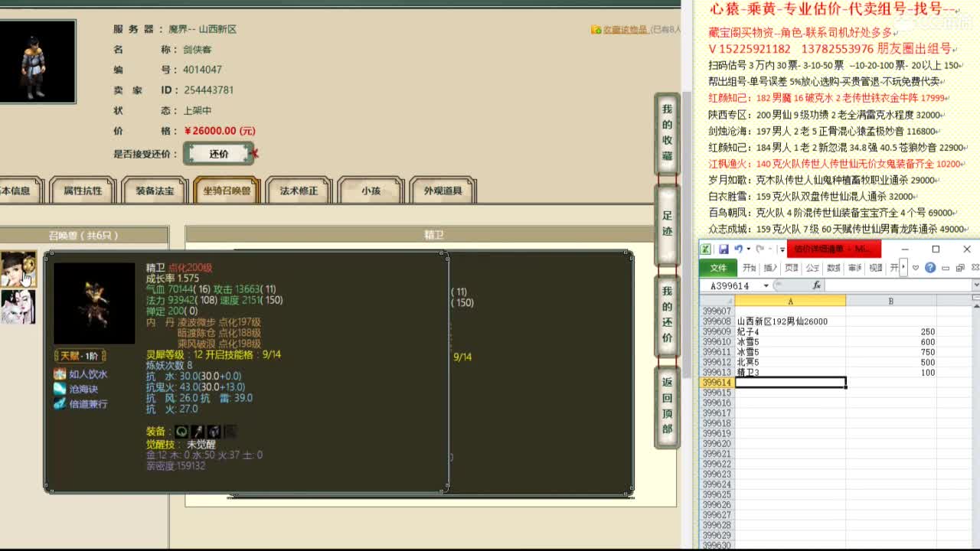Click the Excel formula bar input
This screenshot has width=980, height=551.
(898, 285)
